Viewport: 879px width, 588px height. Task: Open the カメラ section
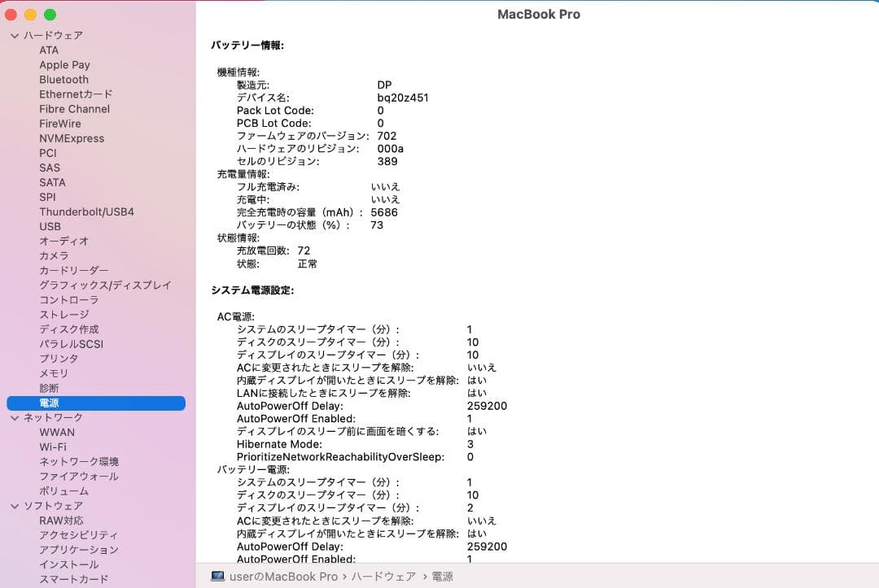pyautogui.click(x=53, y=255)
